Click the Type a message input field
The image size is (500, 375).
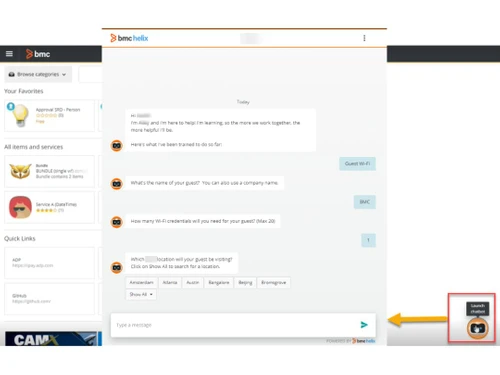233,325
